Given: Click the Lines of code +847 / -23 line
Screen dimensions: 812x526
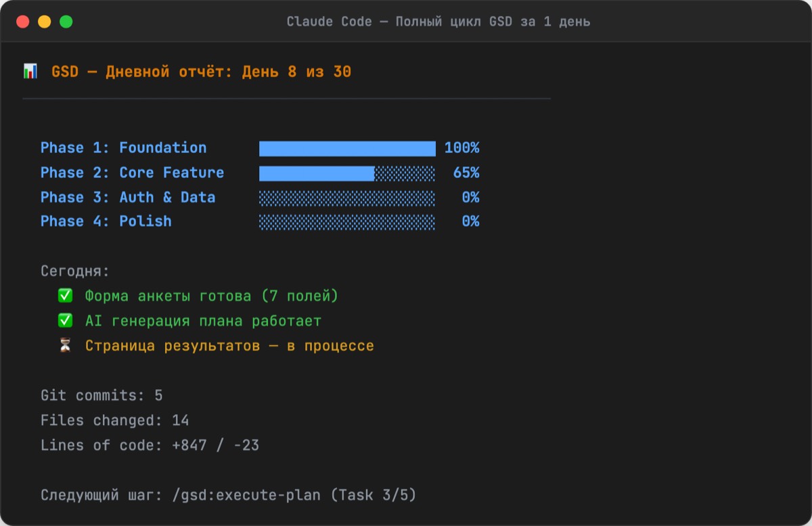Looking at the screenshot, I should (150, 445).
